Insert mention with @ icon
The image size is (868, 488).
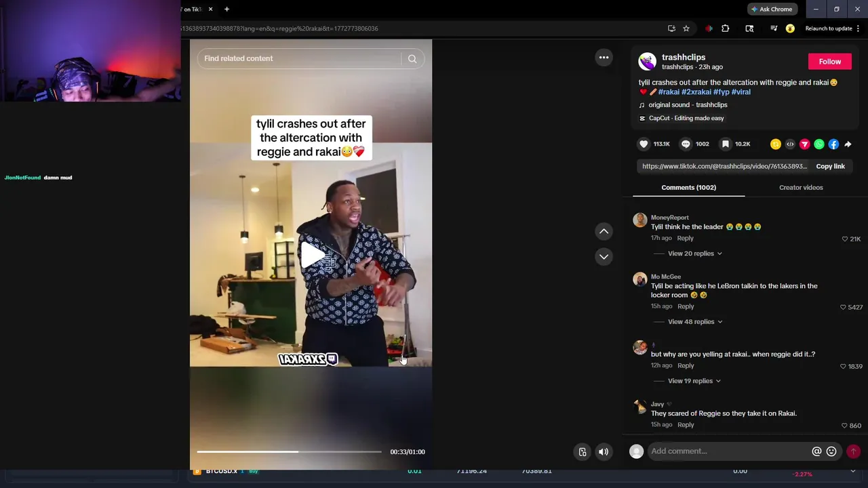tap(816, 451)
